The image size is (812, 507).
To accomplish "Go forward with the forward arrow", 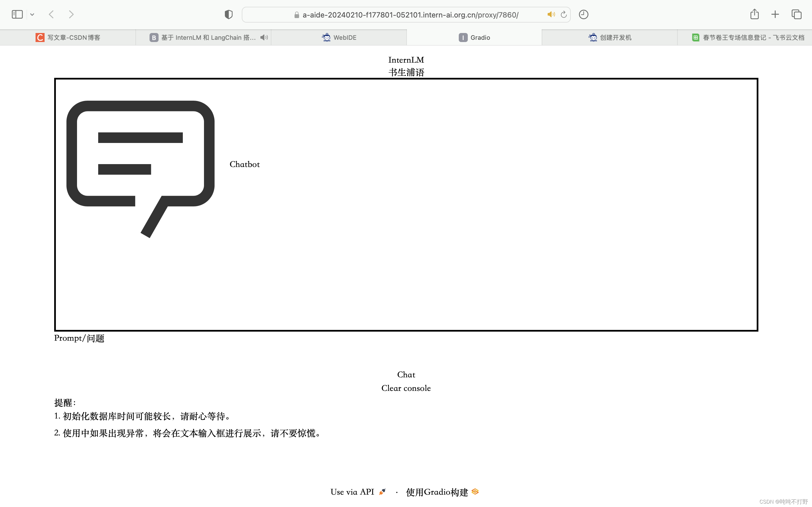I will click(x=71, y=14).
